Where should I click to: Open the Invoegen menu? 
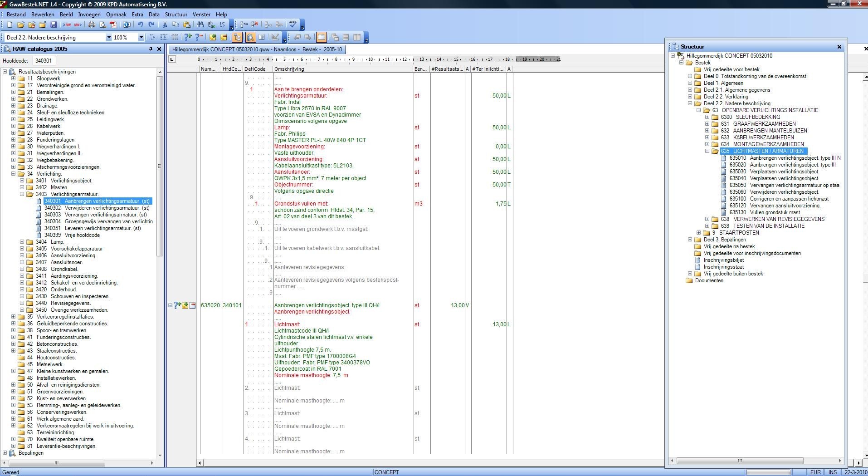pyautogui.click(x=89, y=15)
